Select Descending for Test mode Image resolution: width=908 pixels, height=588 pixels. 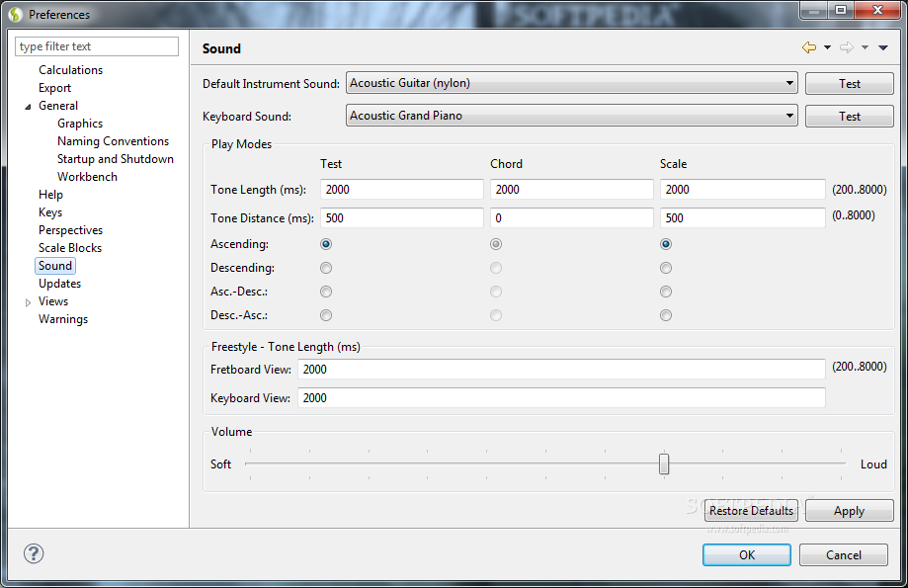point(326,268)
